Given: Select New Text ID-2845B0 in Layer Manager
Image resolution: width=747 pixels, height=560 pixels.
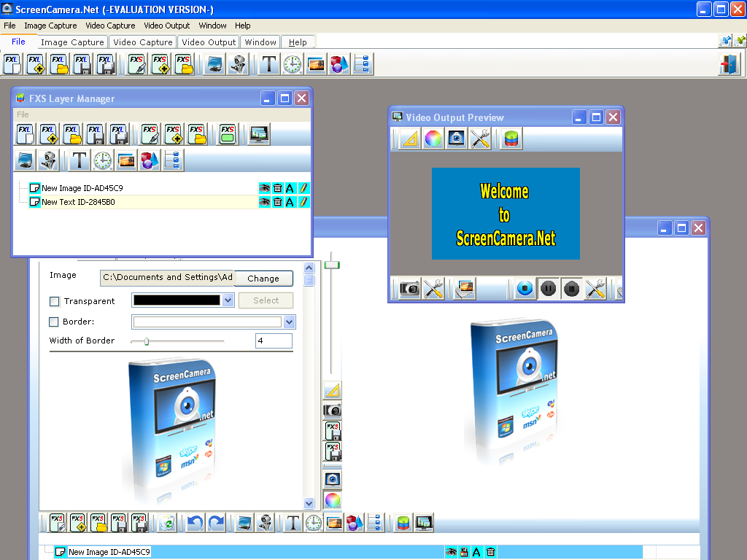Looking at the screenshot, I should pos(78,202).
